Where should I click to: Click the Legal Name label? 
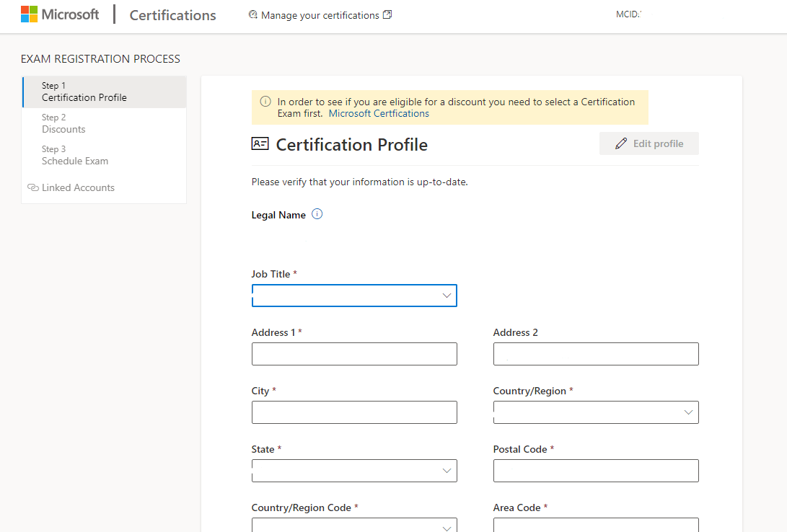[x=278, y=215]
